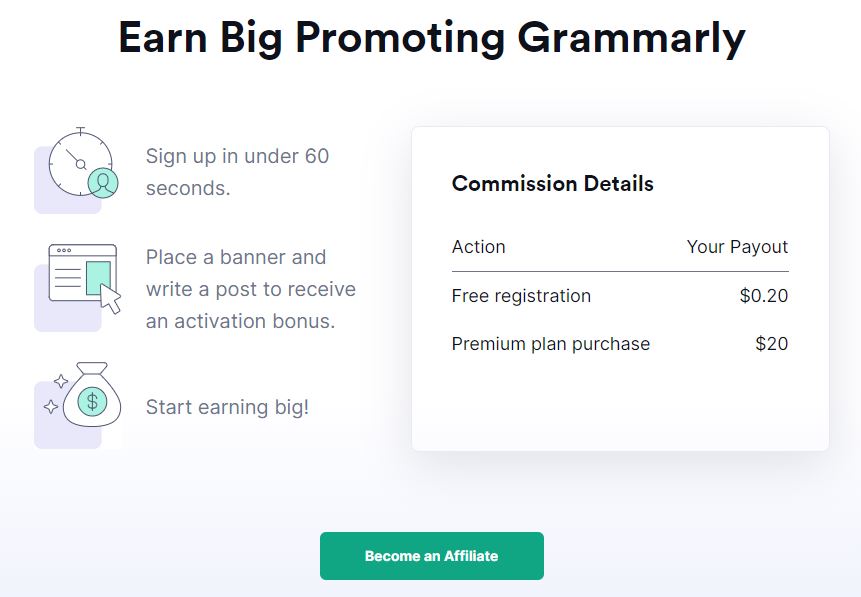Click the Your Payout column header
This screenshot has height=597, width=861.
point(737,247)
